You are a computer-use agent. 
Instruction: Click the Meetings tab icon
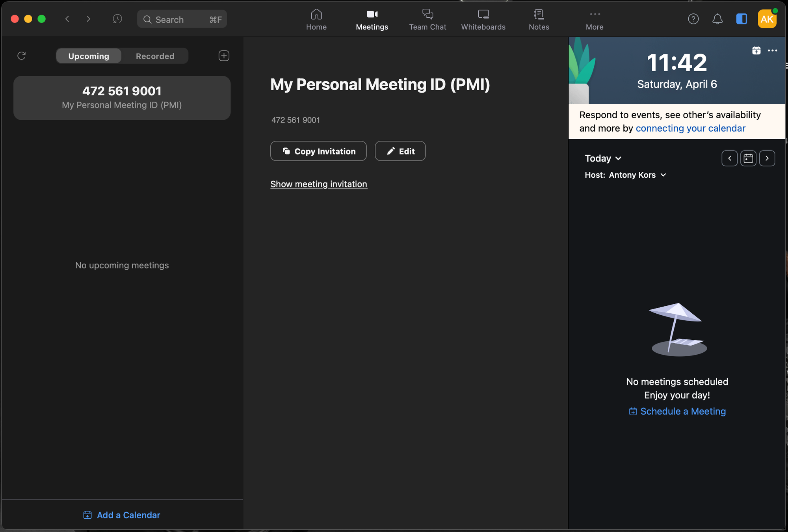coord(372,13)
